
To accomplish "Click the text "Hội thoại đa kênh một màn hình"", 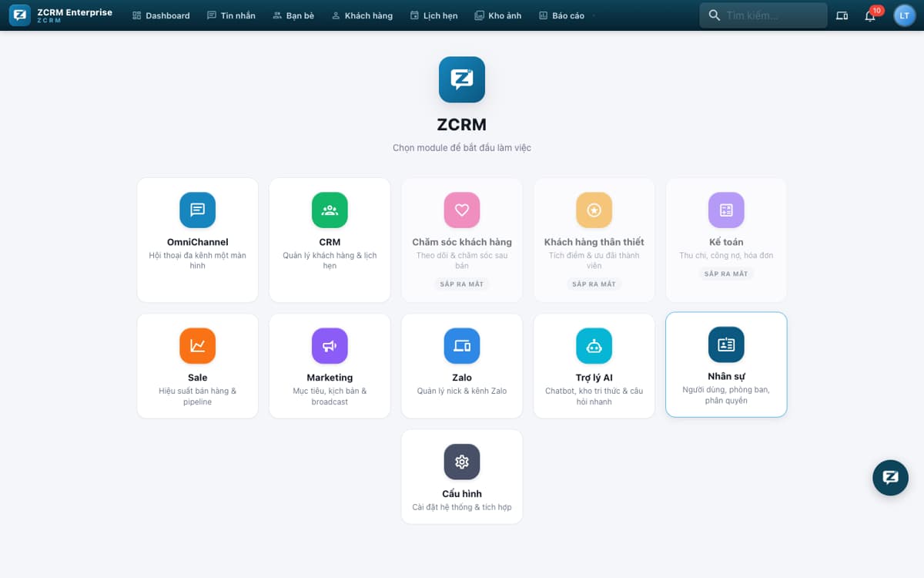I will (197, 260).
